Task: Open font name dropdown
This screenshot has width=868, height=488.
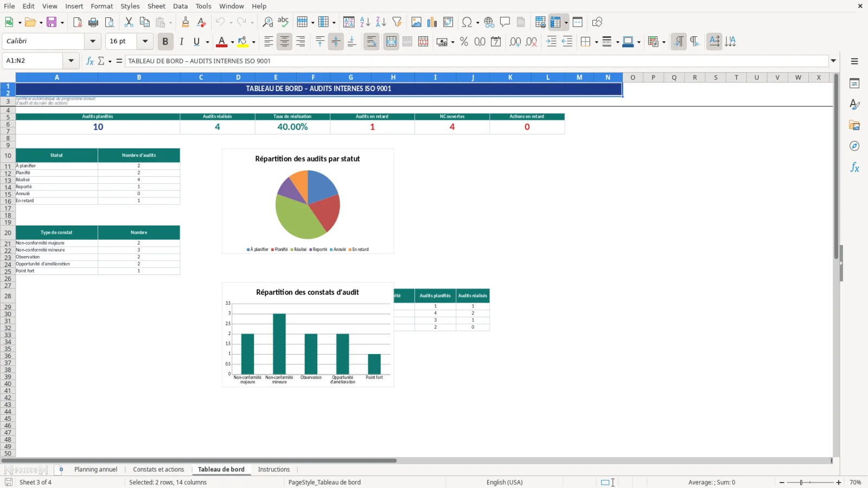Action: (x=93, y=41)
